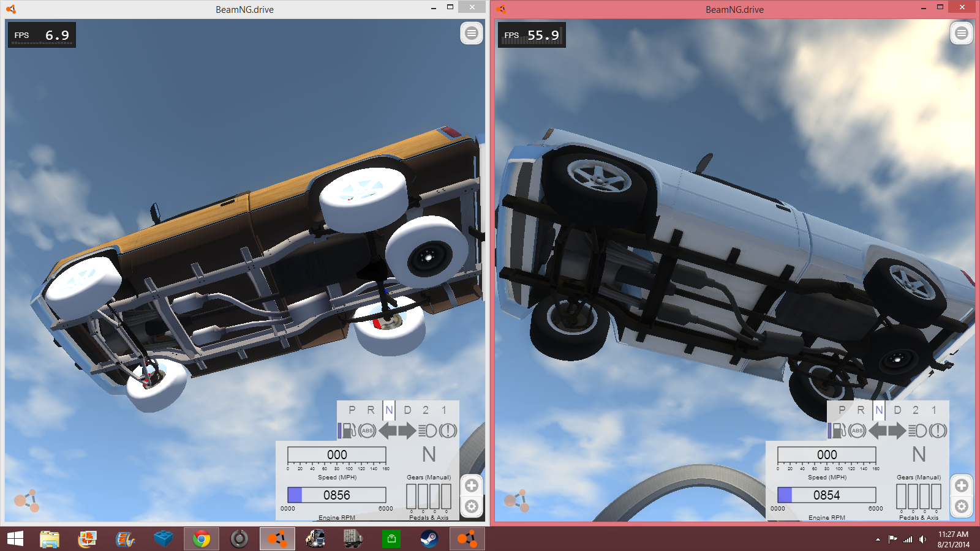
Task: Click BeamNG title bar icon of left window
Action: tap(11, 9)
